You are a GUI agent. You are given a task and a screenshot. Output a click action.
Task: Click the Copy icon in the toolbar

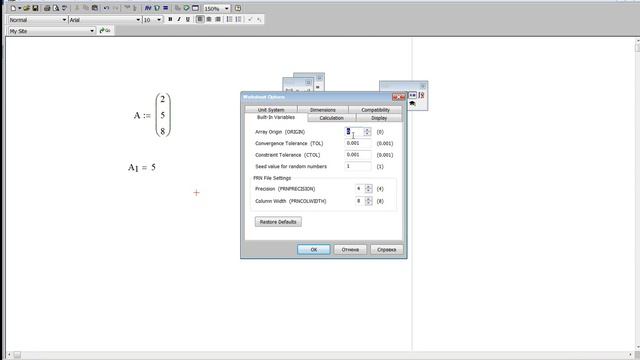coord(85,8)
